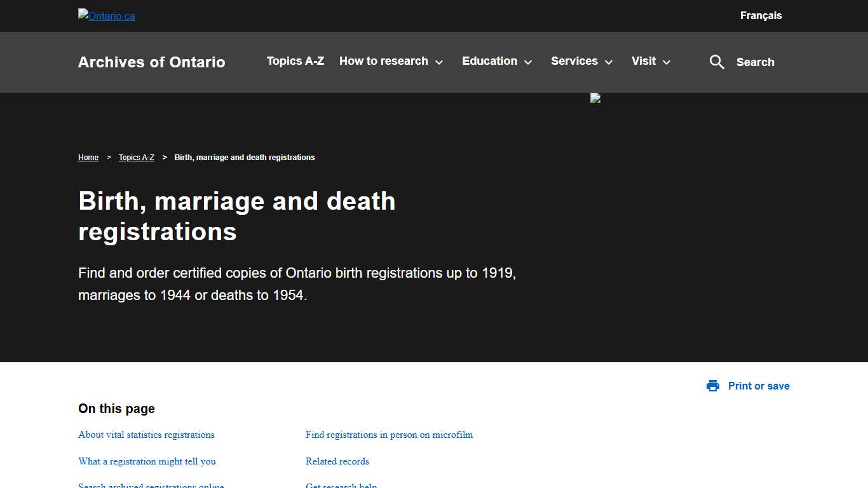Expand the Services dropdown
The width and height of the screenshot is (868, 488).
574,61
